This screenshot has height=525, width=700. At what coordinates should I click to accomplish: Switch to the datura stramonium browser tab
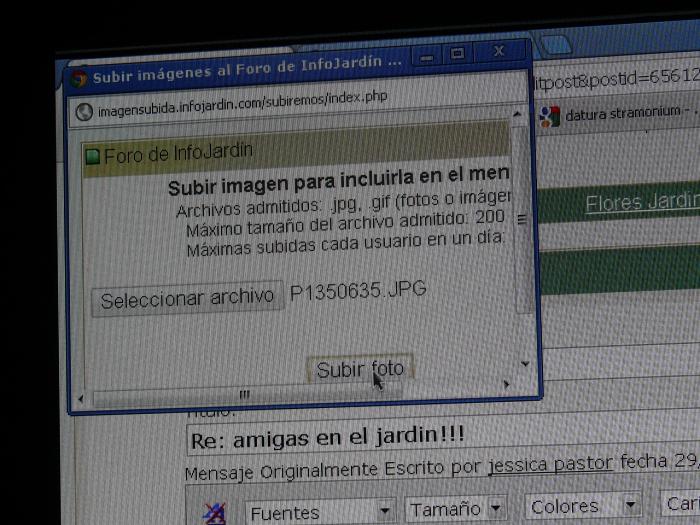click(620, 114)
